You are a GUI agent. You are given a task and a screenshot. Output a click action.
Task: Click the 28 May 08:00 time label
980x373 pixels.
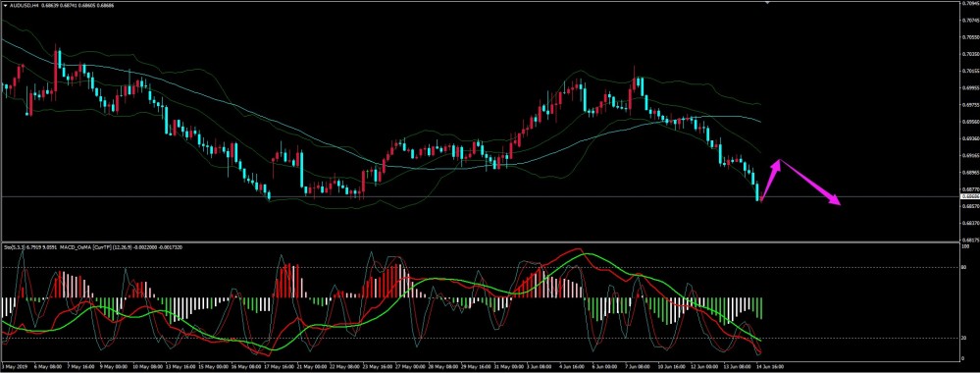pos(443,367)
